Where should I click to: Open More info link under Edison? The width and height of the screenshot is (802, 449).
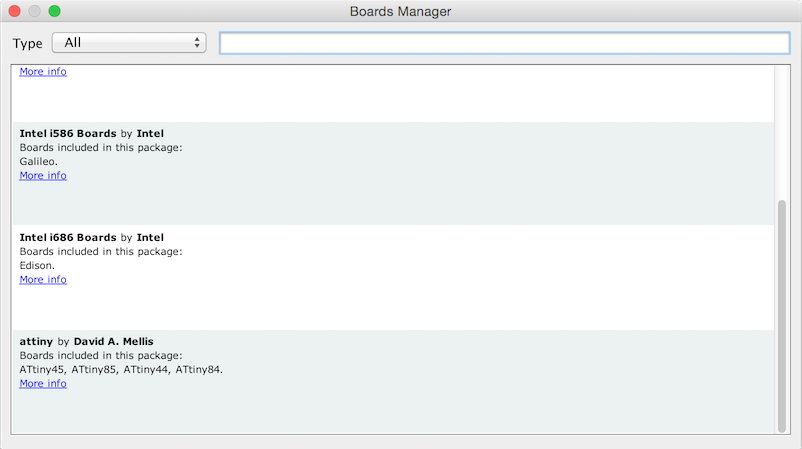(x=43, y=280)
